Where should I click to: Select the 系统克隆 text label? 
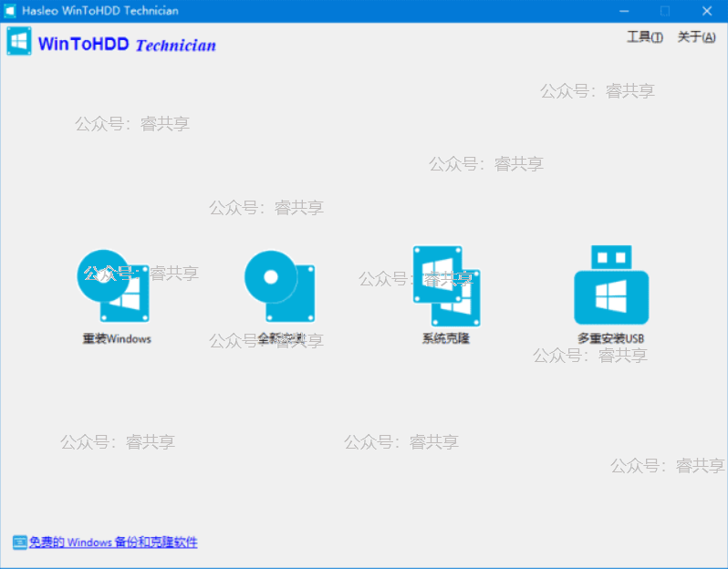click(446, 338)
